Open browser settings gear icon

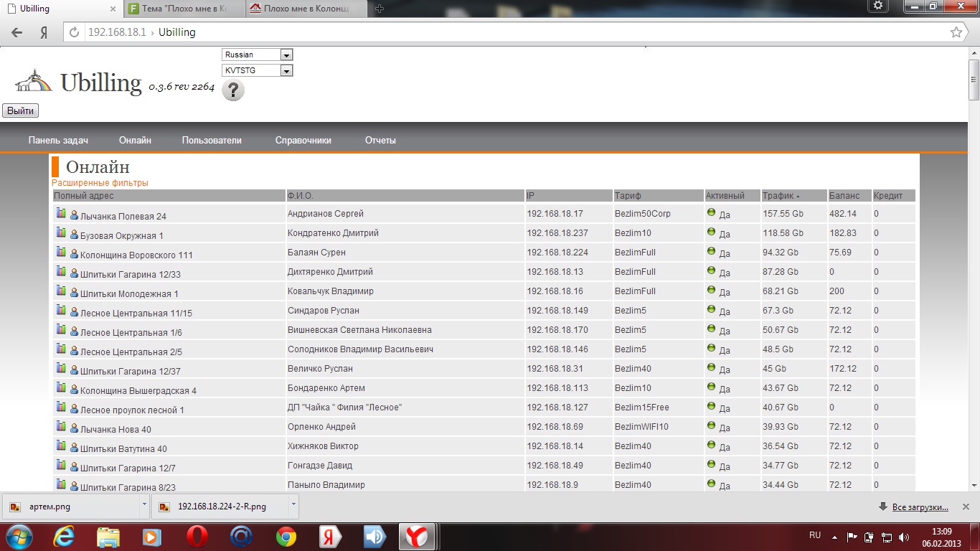[878, 6]
